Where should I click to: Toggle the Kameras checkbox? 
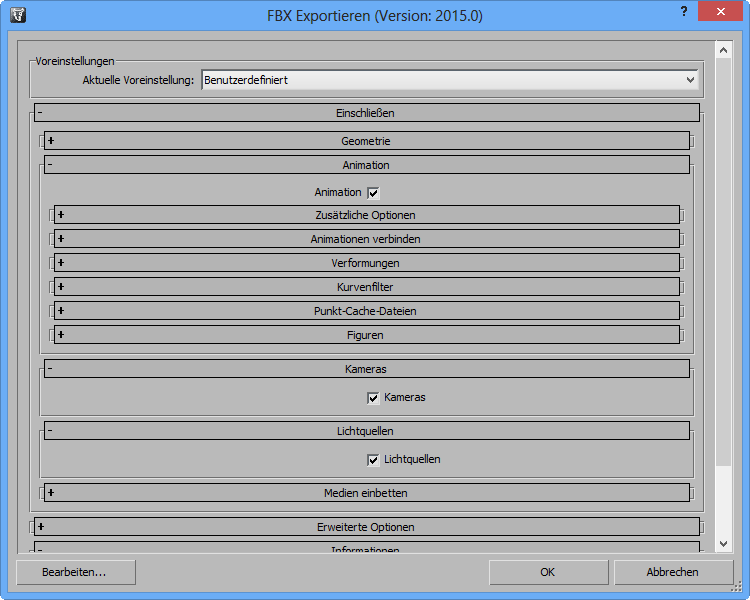tap(373, 398)
